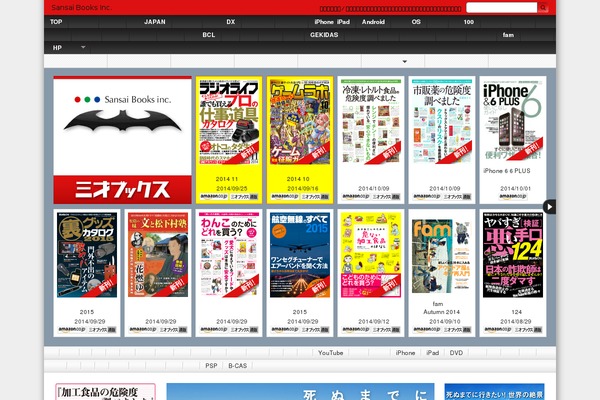Open the 100 menu item
Screen dimensions: 600x400
click(468, 22)
